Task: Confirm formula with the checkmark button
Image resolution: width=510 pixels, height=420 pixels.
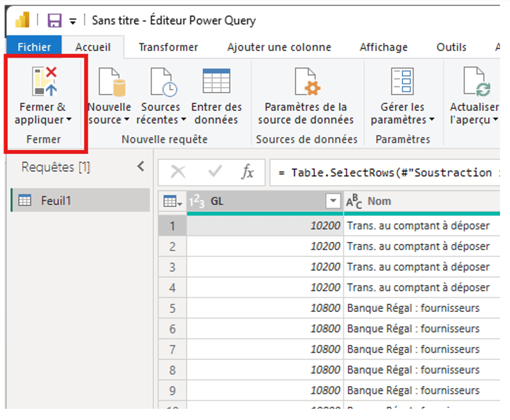Action: (215, 172)
